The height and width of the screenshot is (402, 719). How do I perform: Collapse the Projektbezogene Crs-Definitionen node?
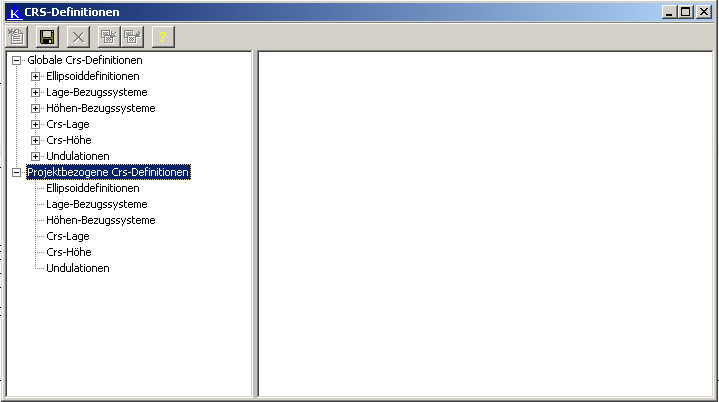pyautogui.click(x=17, y=172)
